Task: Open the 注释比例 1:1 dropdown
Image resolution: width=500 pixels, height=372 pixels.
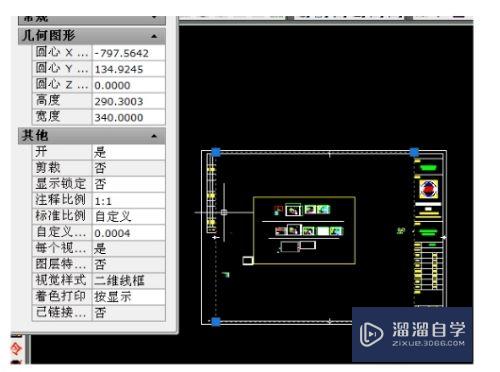Action: (x=129, y=200)
